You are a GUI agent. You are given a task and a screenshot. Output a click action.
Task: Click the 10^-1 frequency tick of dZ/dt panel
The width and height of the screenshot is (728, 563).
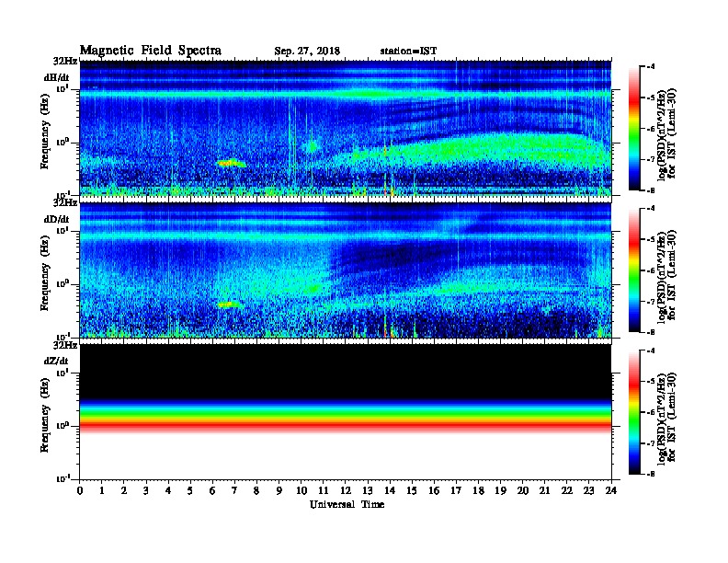click(63, 478)
